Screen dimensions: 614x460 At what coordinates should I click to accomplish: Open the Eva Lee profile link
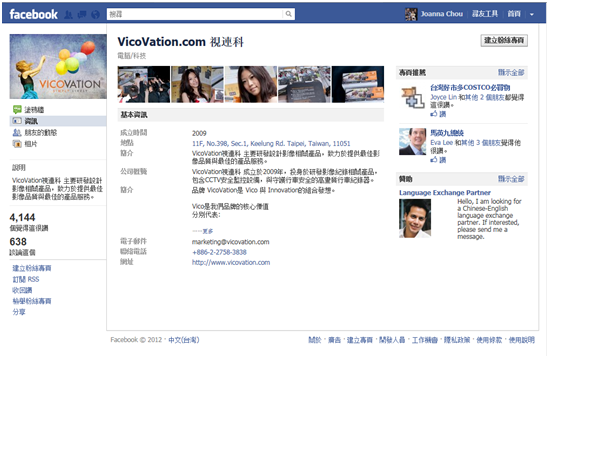click(x=441, y=143)
